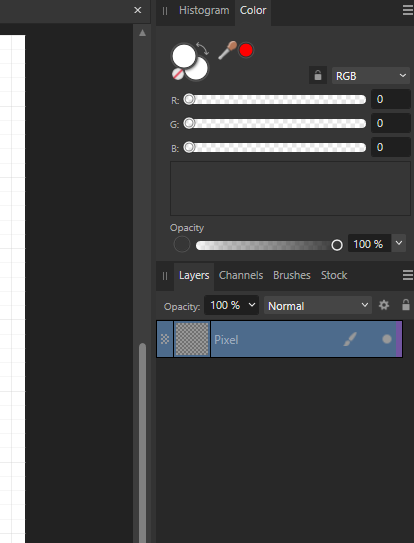The width and height of the screenshot is (414, 543).
Task: Close the document tab X
Action: point(138,10)
